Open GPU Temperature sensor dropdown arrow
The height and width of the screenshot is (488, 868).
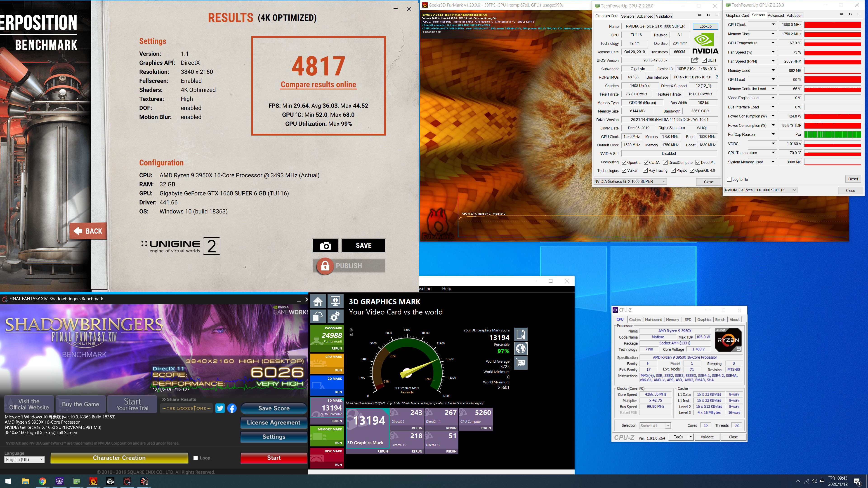[x=773, y=43]
